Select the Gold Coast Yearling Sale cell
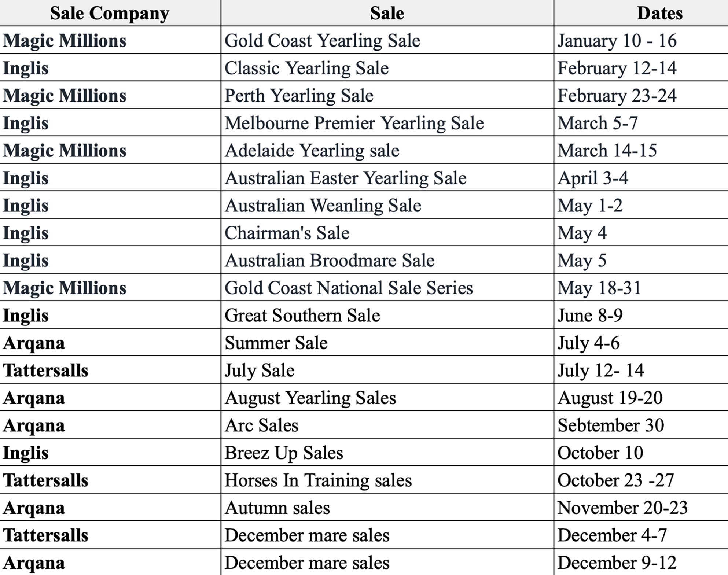This screenshot has width=728, height=575. pos(387,40)
